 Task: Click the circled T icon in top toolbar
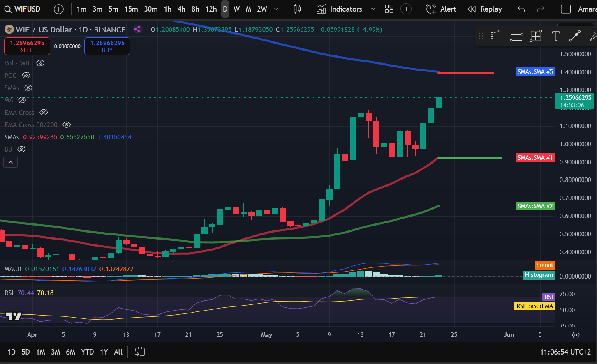406,9
